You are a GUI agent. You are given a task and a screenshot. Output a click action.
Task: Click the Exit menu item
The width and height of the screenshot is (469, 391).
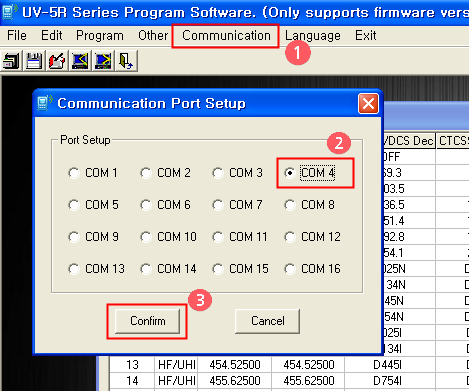[366, 35]
